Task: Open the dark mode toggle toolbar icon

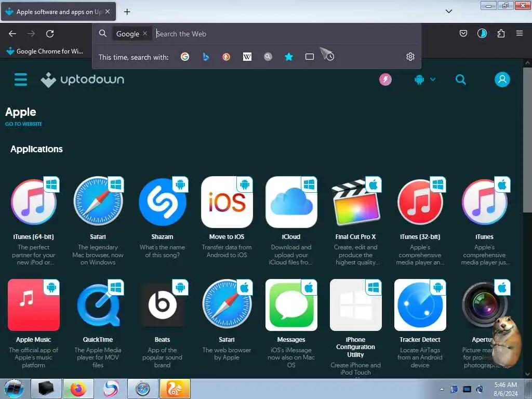Action: [482, 33]
